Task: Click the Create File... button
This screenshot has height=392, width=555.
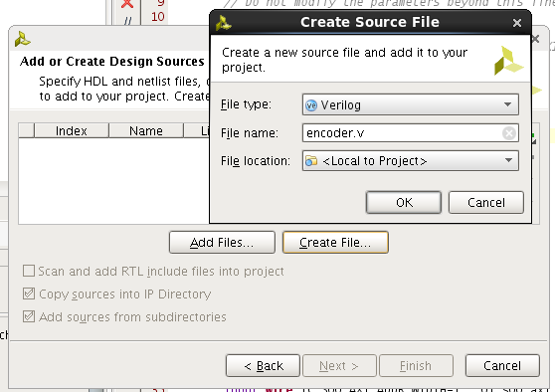Action: (x=335, y=242)
